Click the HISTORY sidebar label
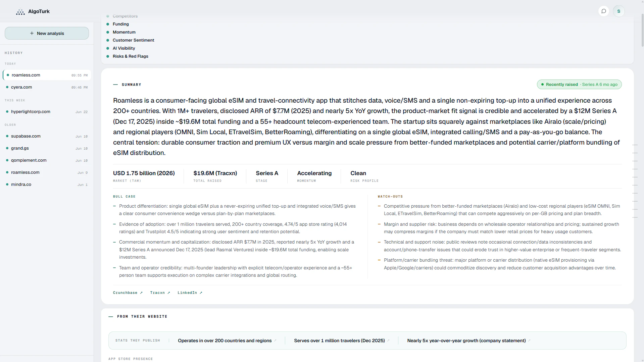 coord(14,53)
